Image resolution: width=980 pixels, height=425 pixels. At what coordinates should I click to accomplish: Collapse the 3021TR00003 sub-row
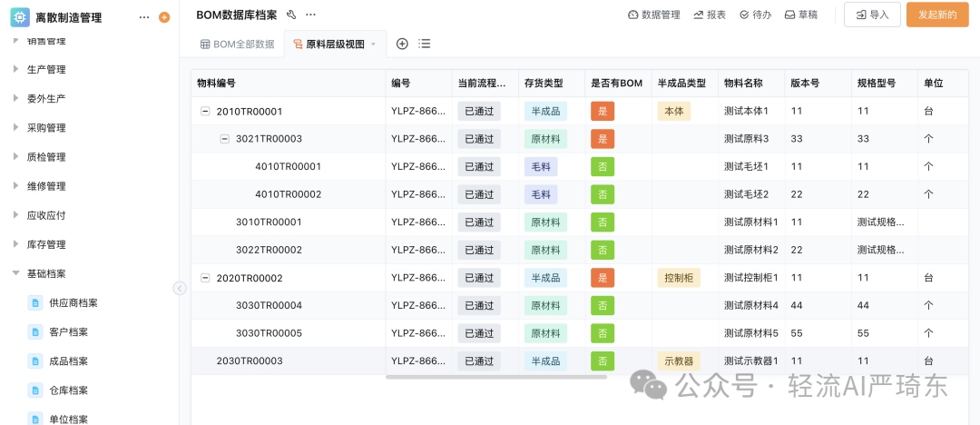pyautogui.click(x=225, y=139)
